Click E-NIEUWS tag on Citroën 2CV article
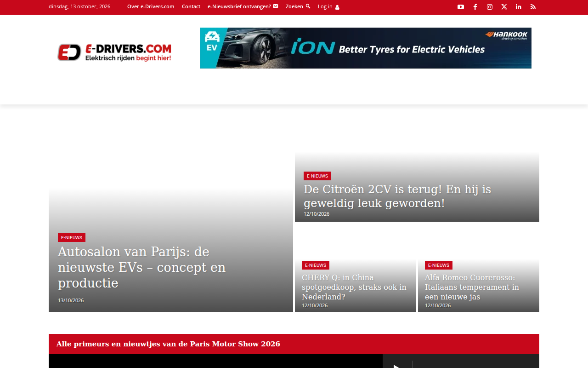Image resolution: width=588 pixels, height=368 pixels. point(317,176)
